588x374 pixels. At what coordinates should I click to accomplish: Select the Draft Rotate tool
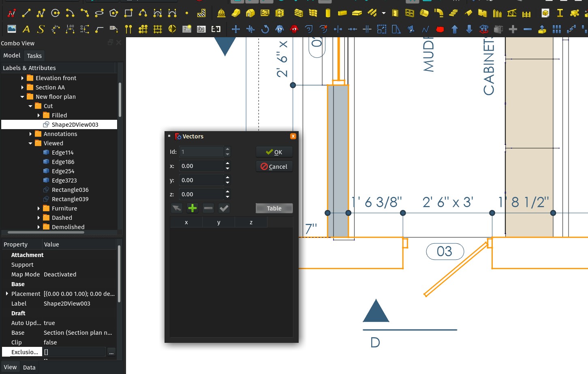coord(265,29)
